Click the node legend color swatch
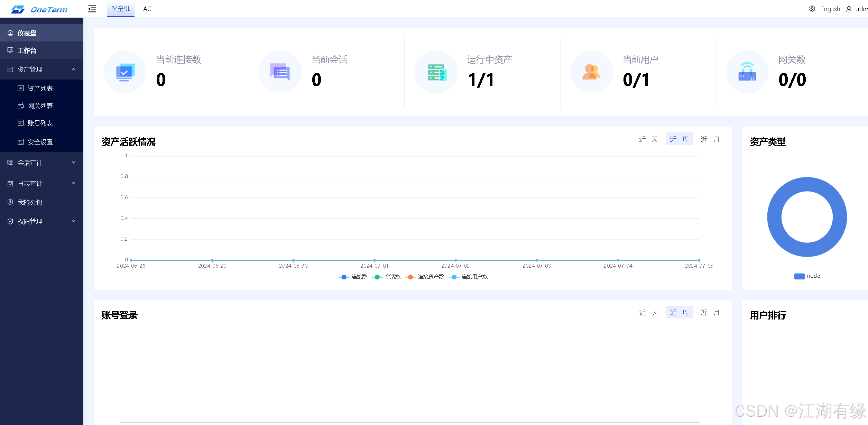Viewport: 868px width, 425px height. tap(799, 276)
